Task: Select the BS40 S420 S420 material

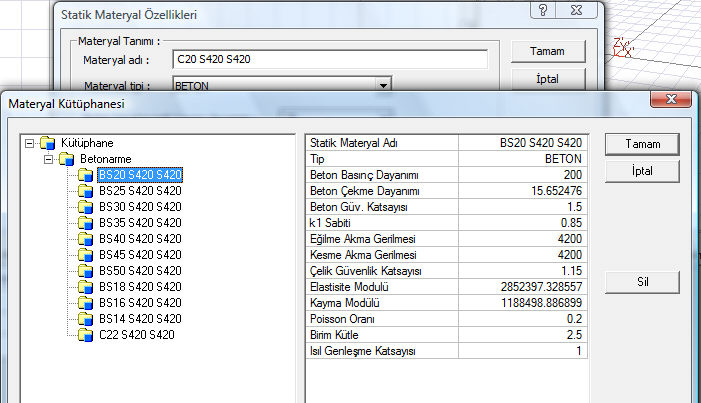Action: point(140,239)
